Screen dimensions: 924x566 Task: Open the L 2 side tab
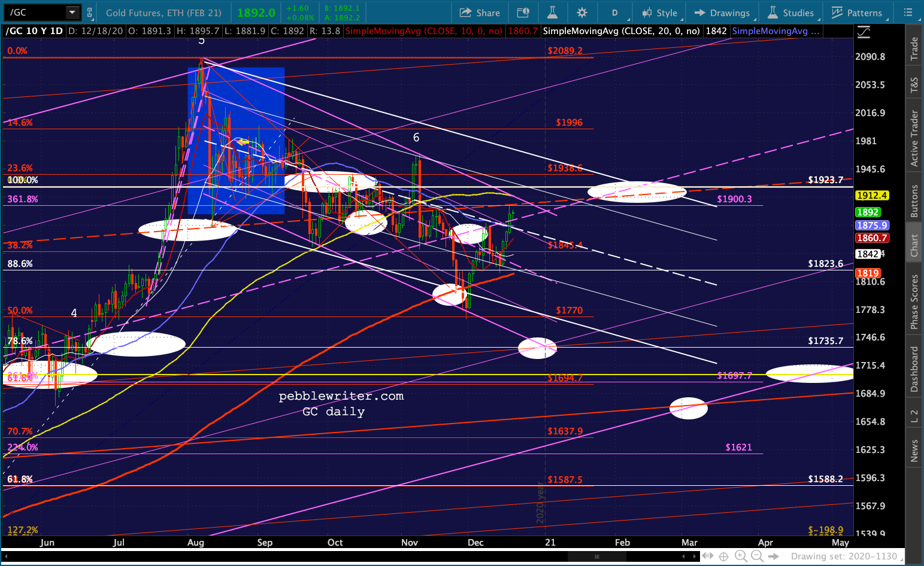tap(914, 416)
